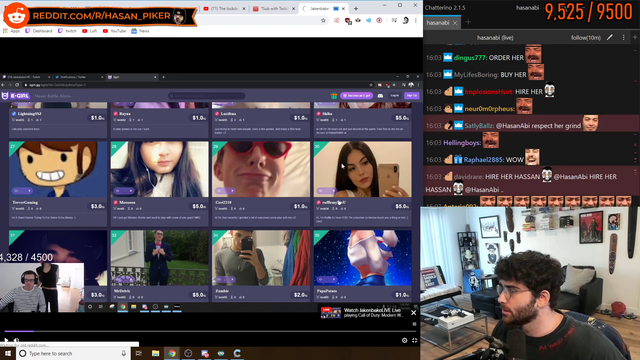Click the hasanabi (live) channel header
The width and height of the screenshot is (640, 360).
(x=495, y=38)
